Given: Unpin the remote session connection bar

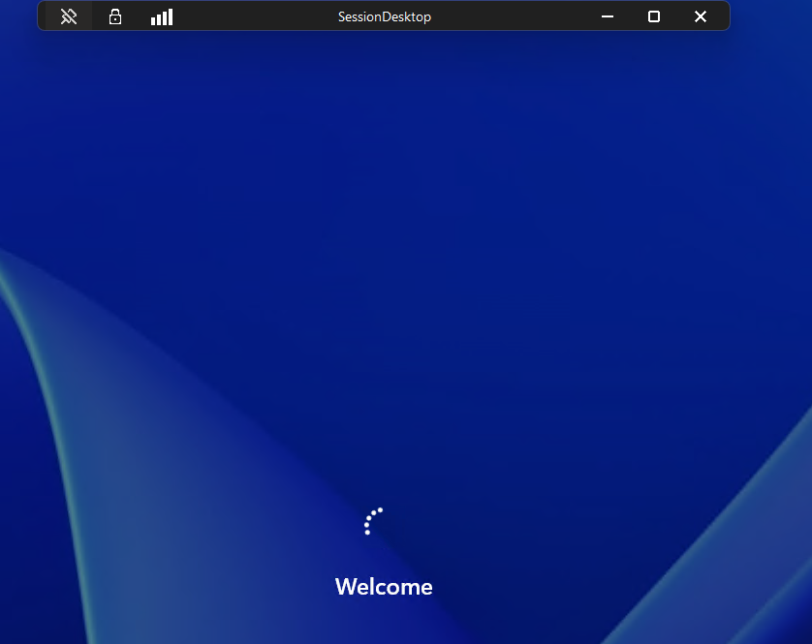Looking at the screenshot, I should click(x=69, y=16).
